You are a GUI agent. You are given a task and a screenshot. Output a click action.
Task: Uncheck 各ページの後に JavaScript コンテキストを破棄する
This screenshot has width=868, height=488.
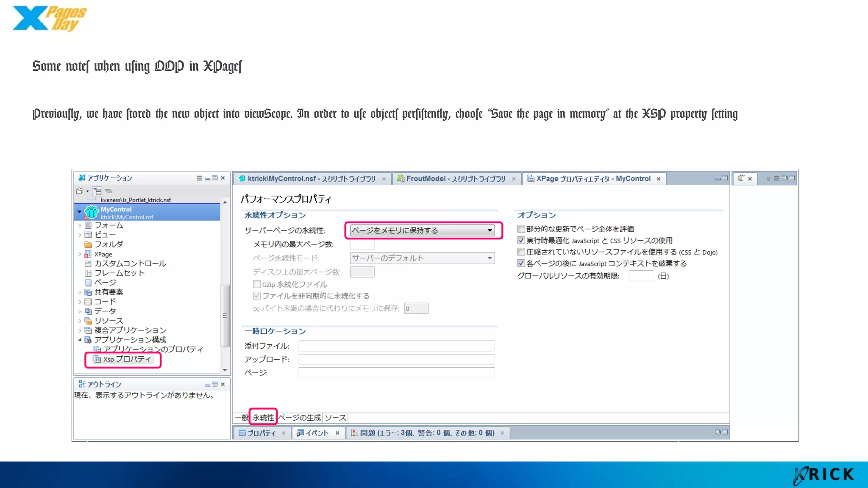521,263
